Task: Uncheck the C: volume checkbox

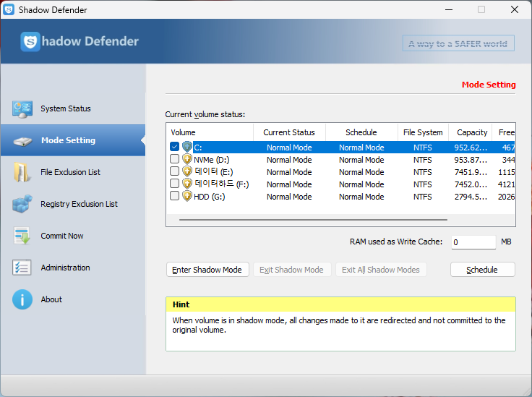Action: coord(174,148)
